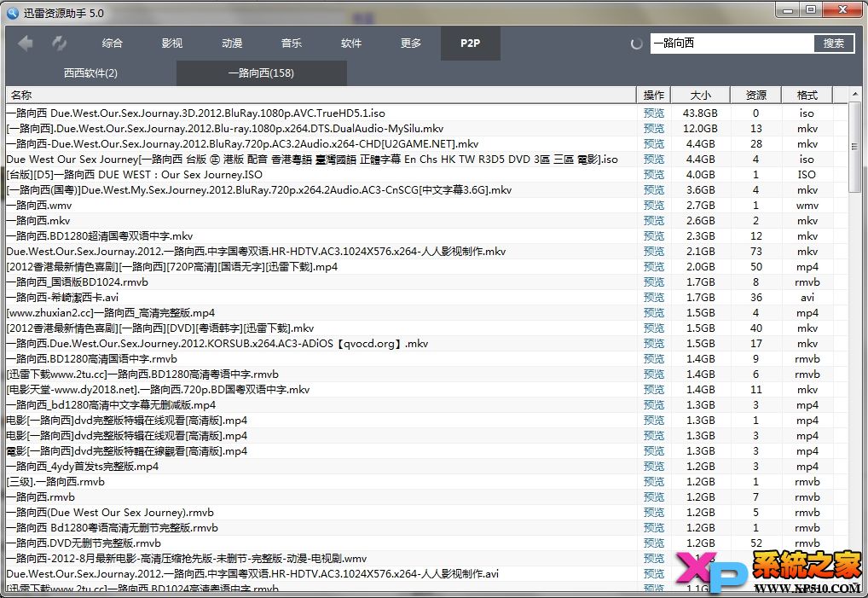Preview the 43.8GB iso file via 预览
Viewport: 868px width, 598px height.
(x=654, y=113)
